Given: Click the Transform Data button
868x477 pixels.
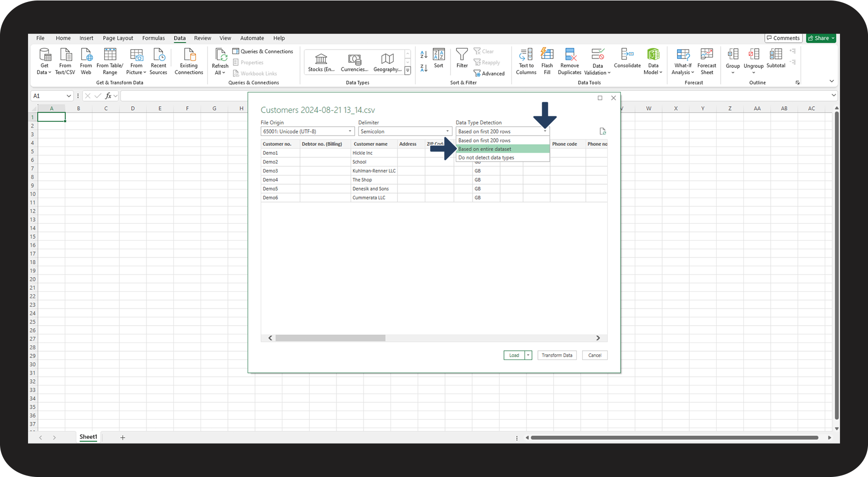Looking at the screenshot, I should pos(557,355).
